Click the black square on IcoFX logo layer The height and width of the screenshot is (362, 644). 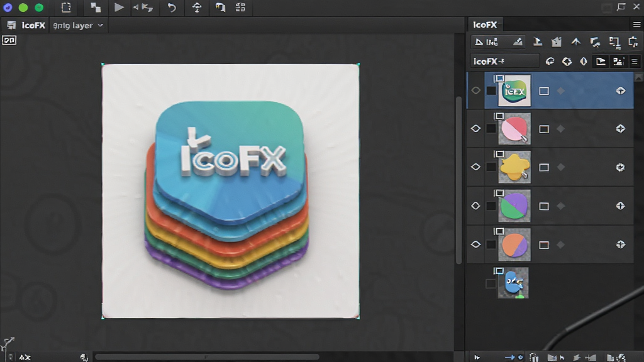[491, 90]
